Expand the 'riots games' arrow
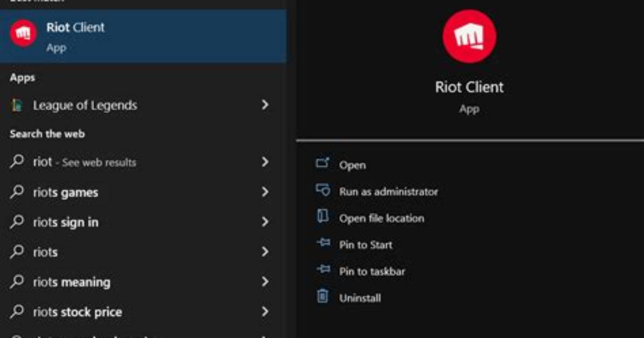This screenshot has height=338, width=644. [265, 192]
